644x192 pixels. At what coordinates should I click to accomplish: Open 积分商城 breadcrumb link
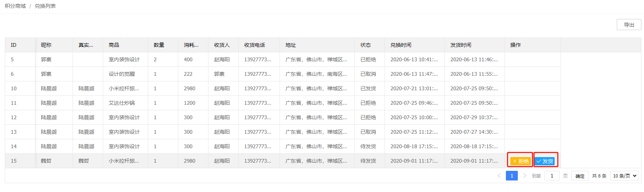tap(15, 6)
